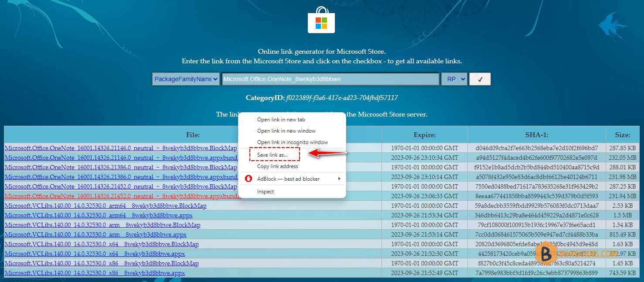Open VCLibs _arm_ BlockMap link
The image size is (644, 282).
click(x=102, y=225)
